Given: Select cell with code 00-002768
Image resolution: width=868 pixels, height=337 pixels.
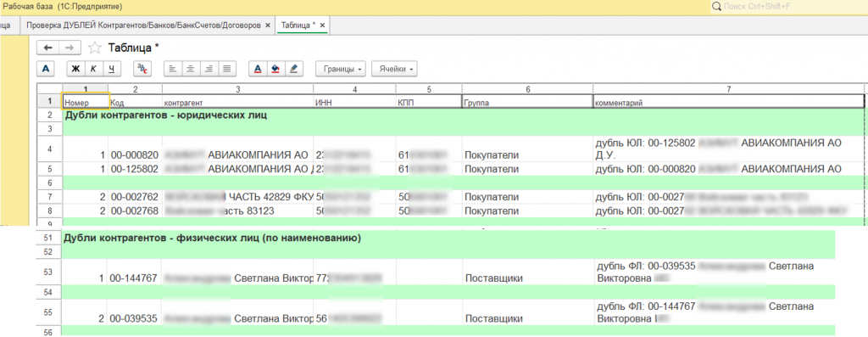Looking at the screenshot, I should (x=135, y=211).
